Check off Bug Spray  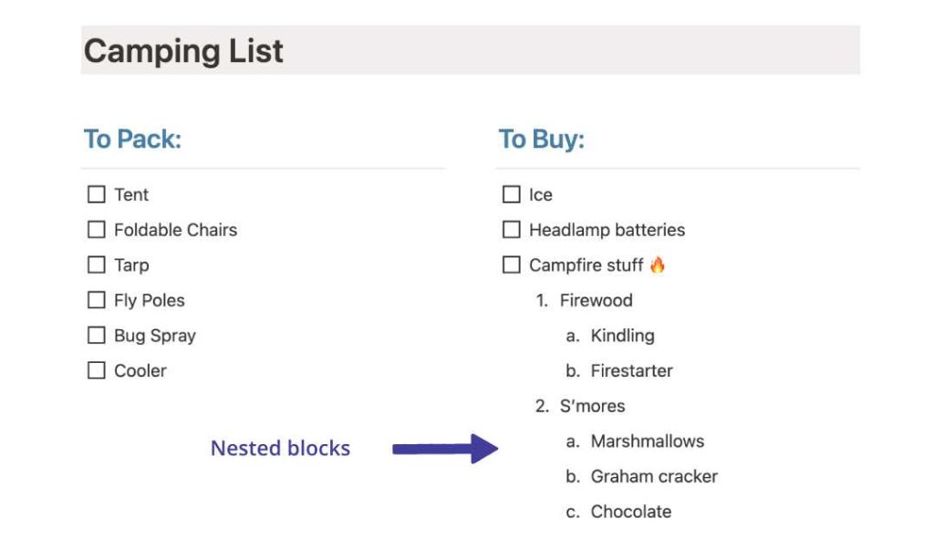click(x=97, y=335)
